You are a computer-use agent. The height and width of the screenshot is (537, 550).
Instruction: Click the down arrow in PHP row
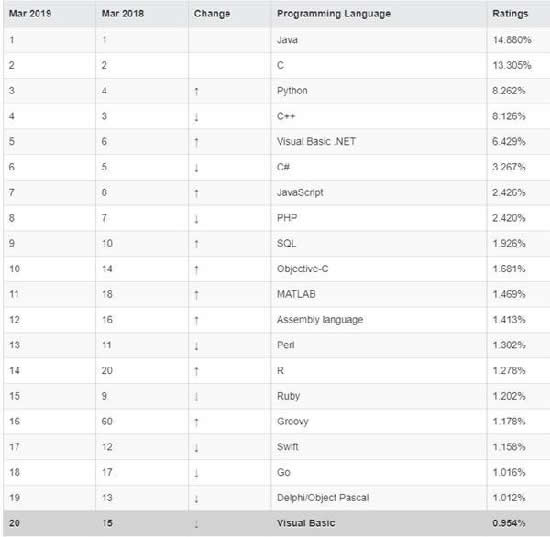[x=196, y=219]
